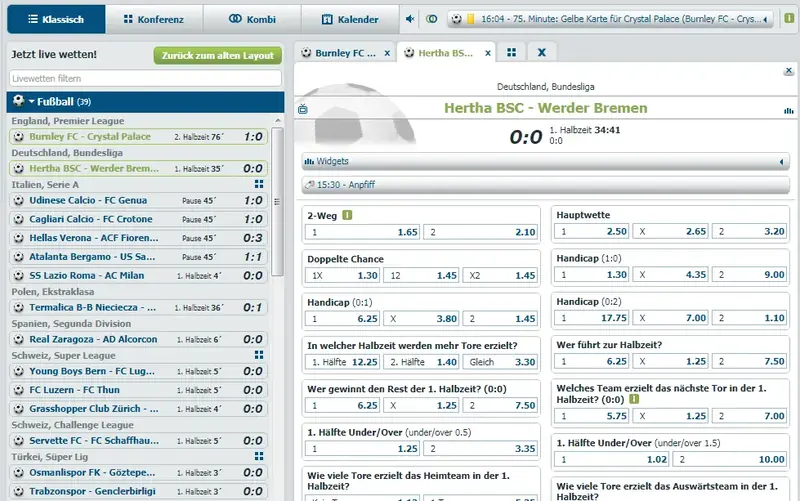Image resolution: width=800 pixels, height=501 pixels.
Task: Click football icon beside Atalanta Bergamo row
Action: (19, 257)
